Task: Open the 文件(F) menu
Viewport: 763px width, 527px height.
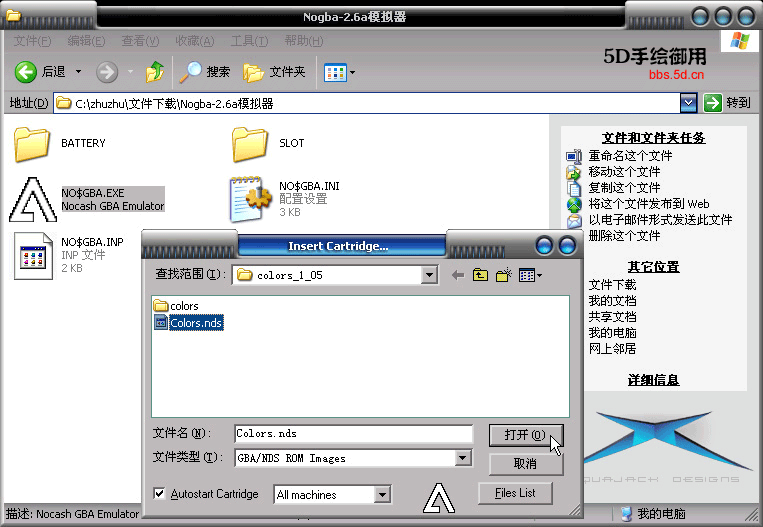Action: tap(32, 41)
